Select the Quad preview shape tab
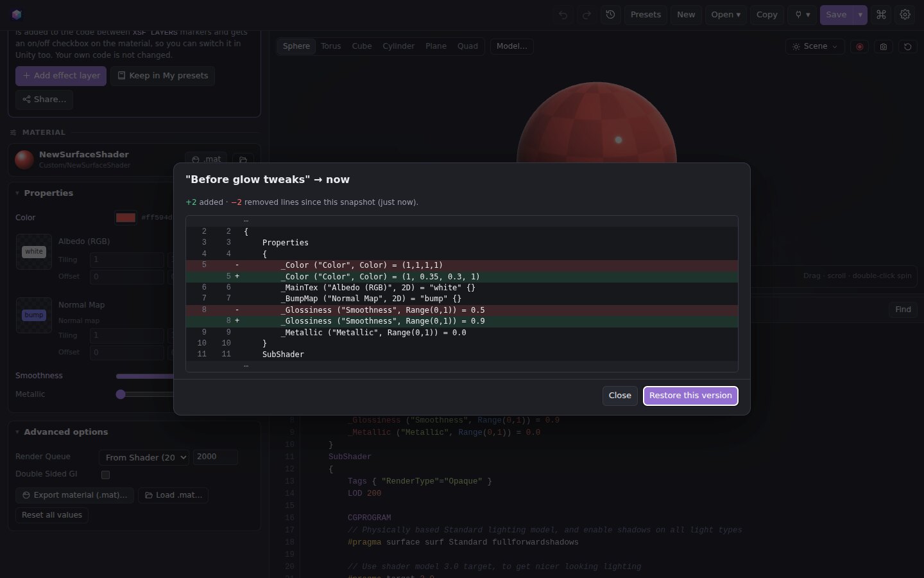 click(468, 46)
